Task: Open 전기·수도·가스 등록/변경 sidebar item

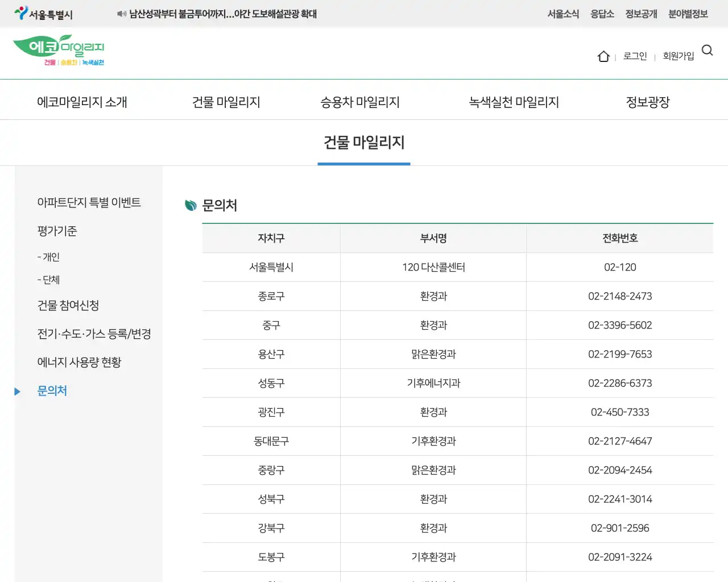Action: coord(94,334)
